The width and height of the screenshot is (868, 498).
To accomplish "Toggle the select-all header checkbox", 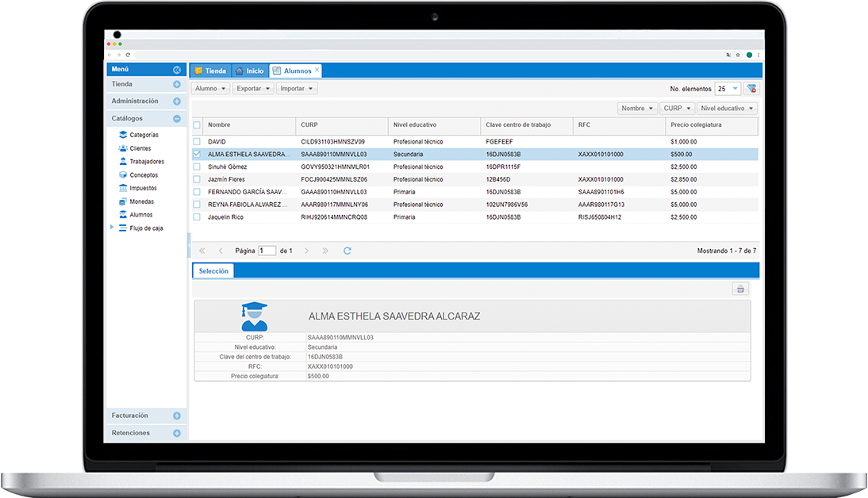I will [198, 125].
